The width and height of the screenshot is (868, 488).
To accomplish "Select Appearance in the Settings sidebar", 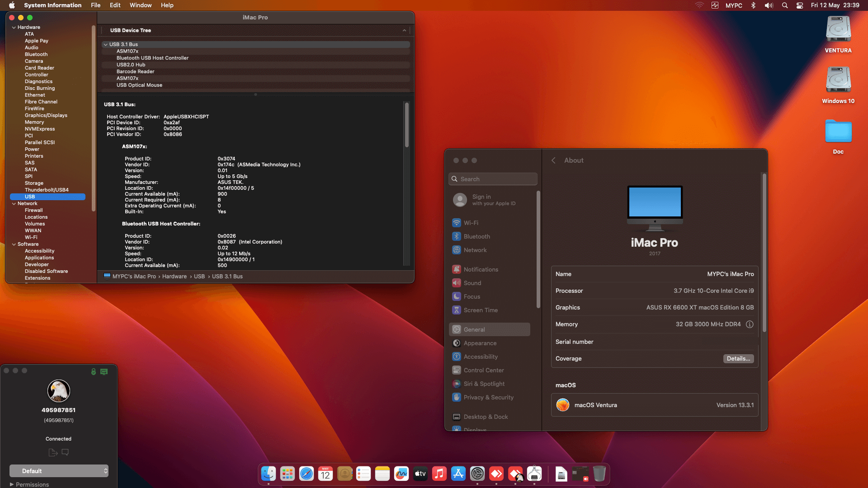I will click(490, 343).
